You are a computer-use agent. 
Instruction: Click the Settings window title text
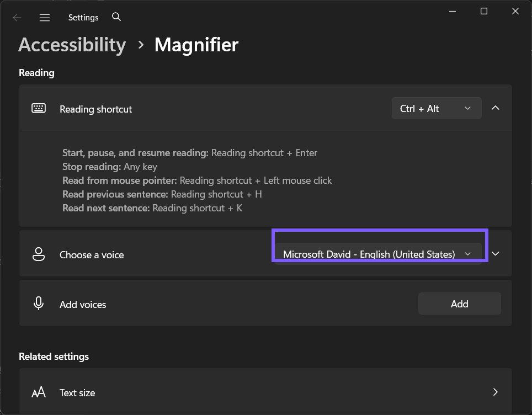[x=83, y=17]
